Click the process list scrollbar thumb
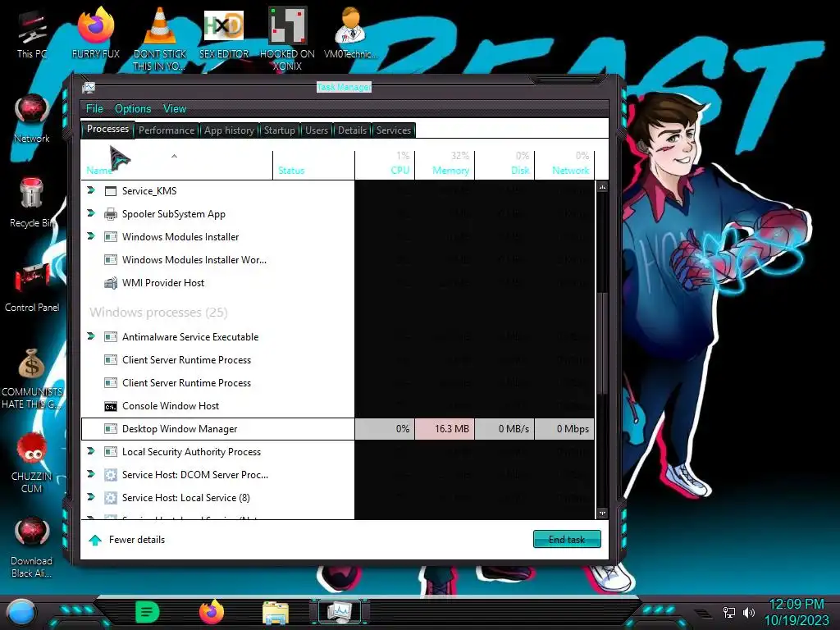The width and height of the screenshot is (840, 630). (602, 343)
